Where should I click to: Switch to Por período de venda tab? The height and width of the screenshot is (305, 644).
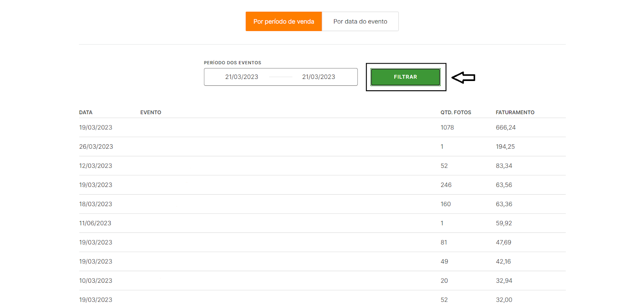click(283, 21)
